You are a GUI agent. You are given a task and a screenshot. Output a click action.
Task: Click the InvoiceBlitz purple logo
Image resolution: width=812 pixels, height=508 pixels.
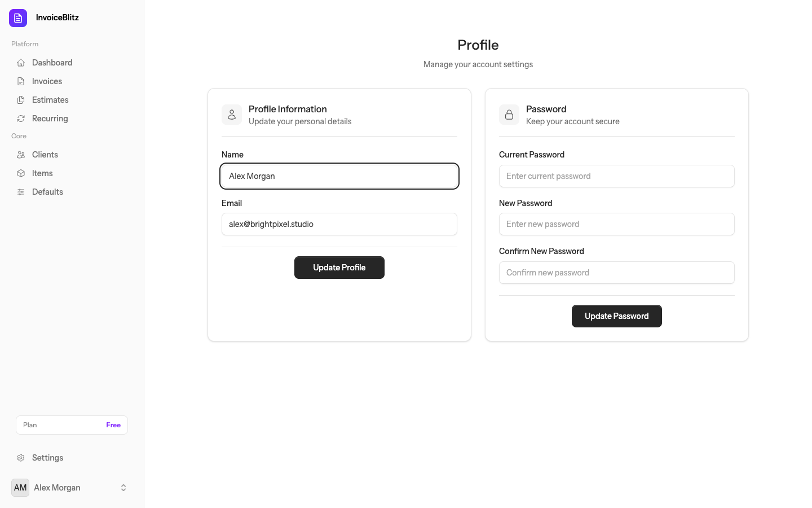click(x=17, y=17)
